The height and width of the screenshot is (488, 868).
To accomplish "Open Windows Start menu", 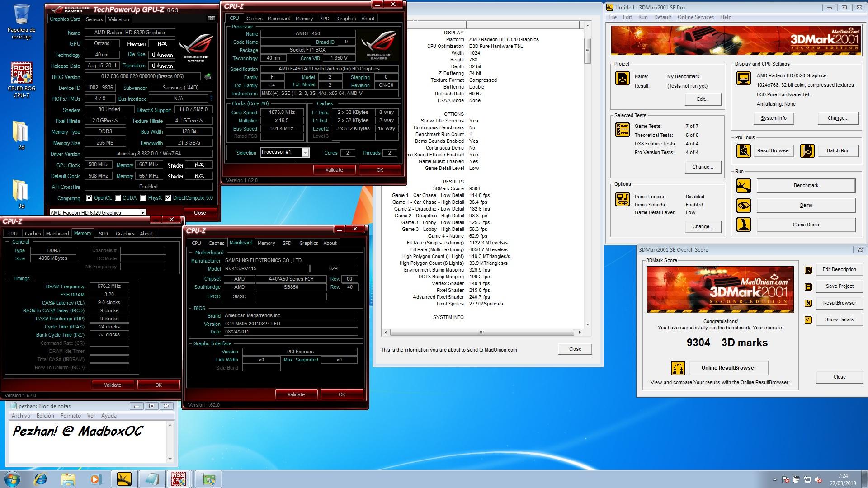I will (12, 479).
